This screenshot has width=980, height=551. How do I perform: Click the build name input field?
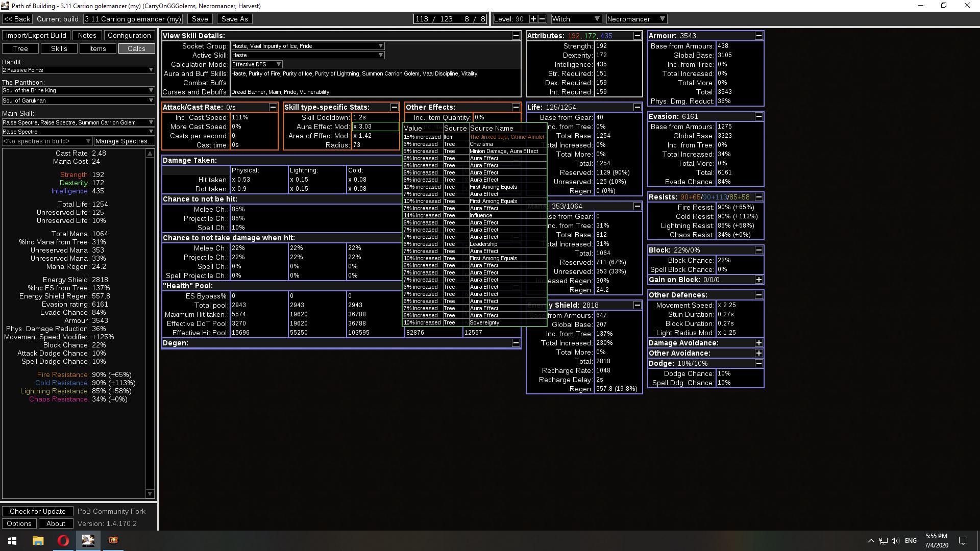133,19
